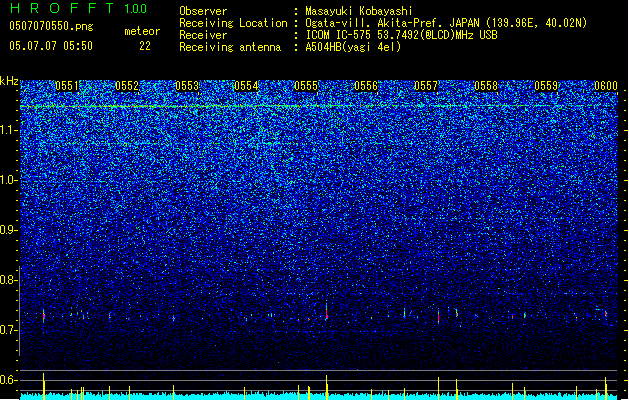
Task: Click the 0600 time marker
Action: coord(606,86)
